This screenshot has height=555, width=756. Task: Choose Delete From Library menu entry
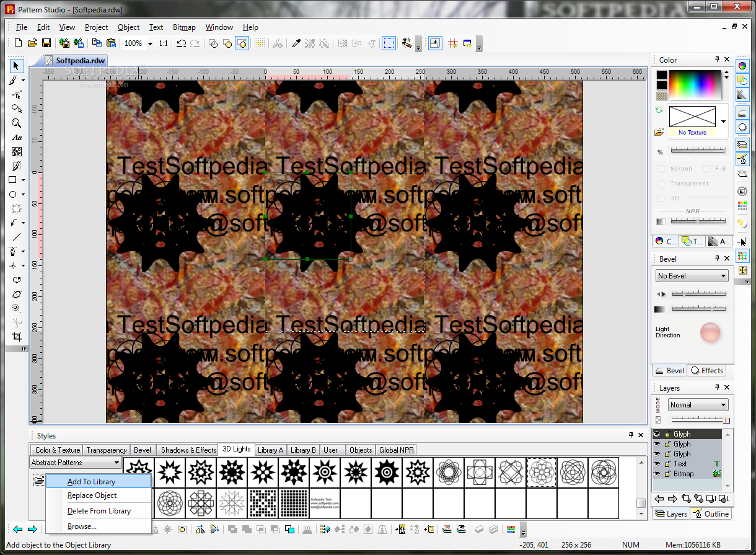pos(99,511)
